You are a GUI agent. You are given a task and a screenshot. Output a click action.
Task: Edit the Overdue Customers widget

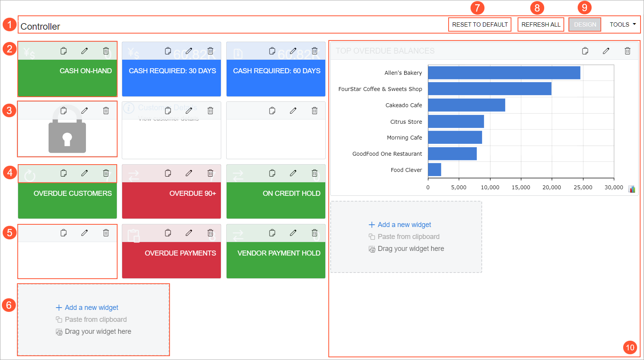coord(84,173)
